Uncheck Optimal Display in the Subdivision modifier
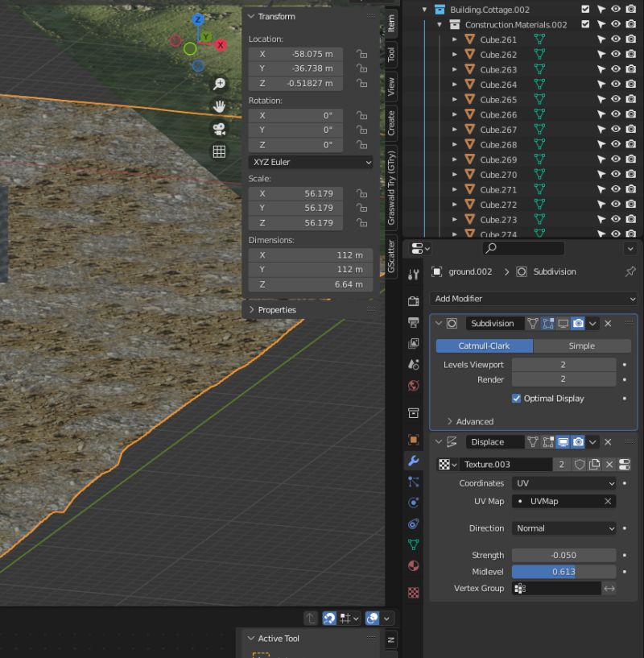 point(516,398)
